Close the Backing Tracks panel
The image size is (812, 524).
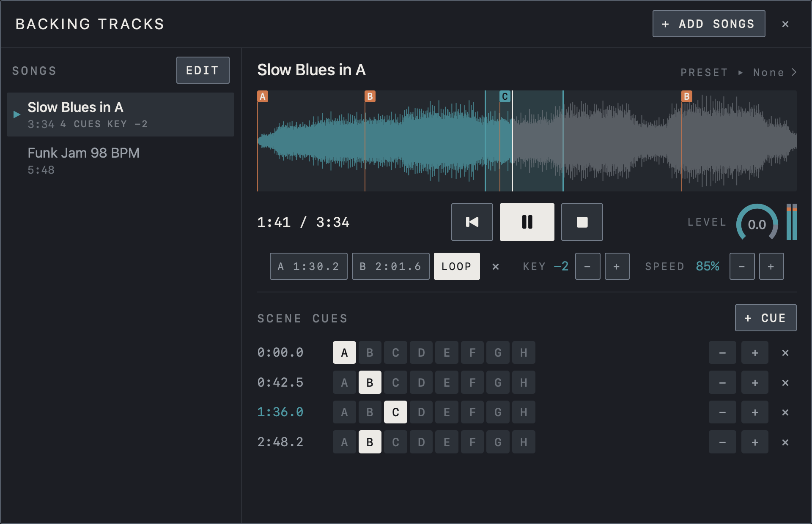(785, 24)
